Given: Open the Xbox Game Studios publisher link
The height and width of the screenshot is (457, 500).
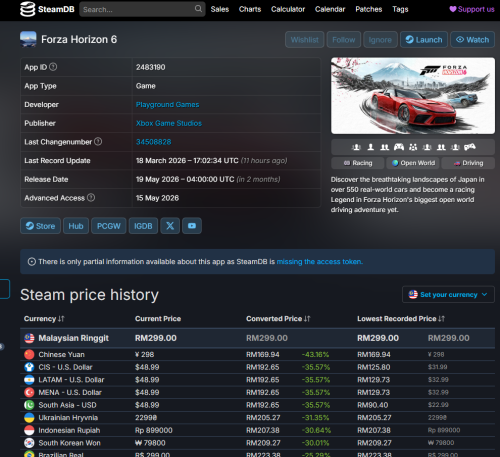Looking at the screenshot, I should [169, 123].
